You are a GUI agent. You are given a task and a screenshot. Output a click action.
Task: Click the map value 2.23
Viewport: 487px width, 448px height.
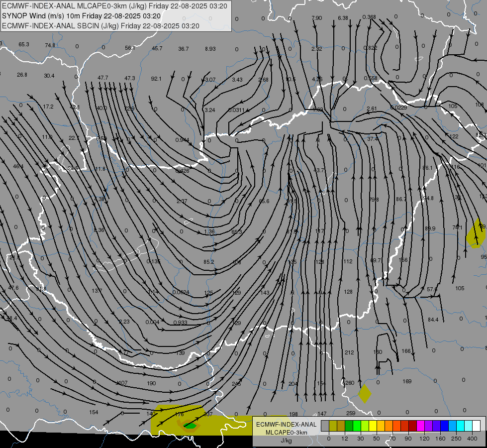124,322
